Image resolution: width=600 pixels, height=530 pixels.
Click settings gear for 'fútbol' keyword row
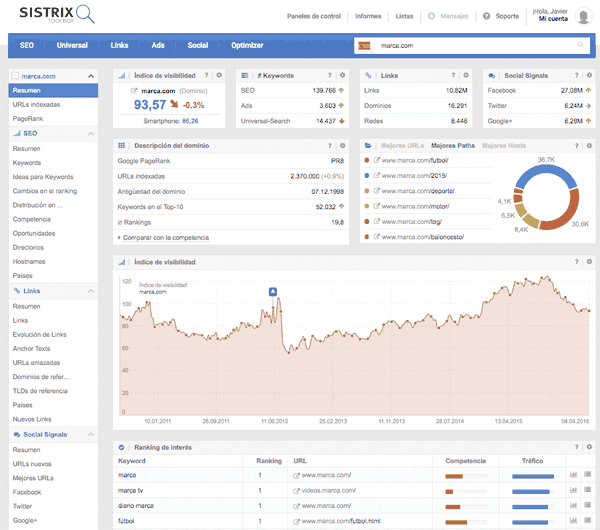point(587,522)
